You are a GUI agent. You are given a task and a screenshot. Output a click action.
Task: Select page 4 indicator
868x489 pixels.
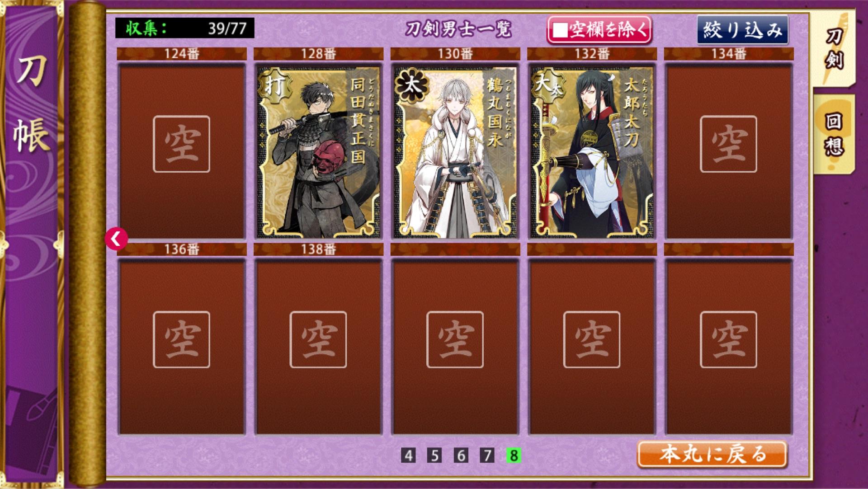[408, 455]
